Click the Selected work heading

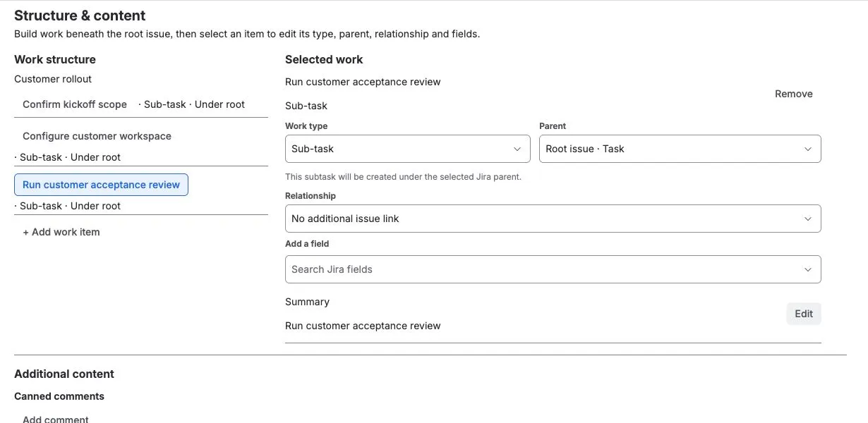(324, 59)
